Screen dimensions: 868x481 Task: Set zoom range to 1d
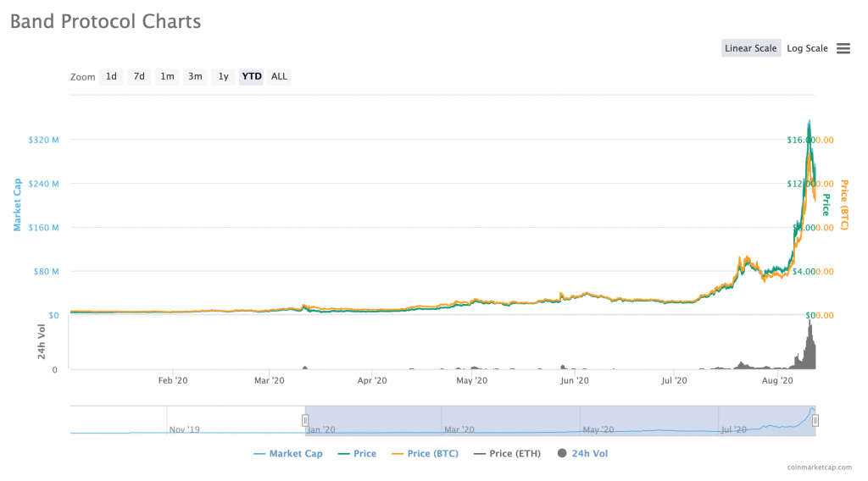111,76
